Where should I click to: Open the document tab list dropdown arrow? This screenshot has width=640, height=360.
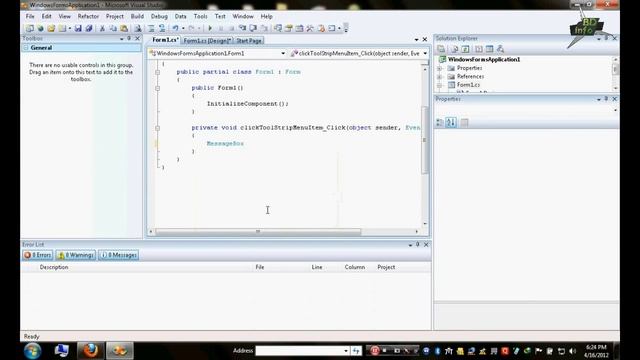click(416, 40)
